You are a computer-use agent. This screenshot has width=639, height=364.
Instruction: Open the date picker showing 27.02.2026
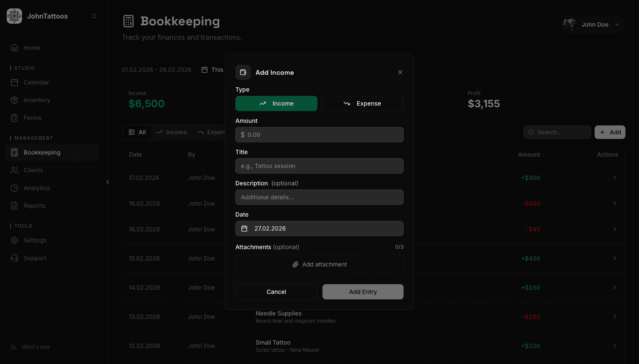point(319,228)
